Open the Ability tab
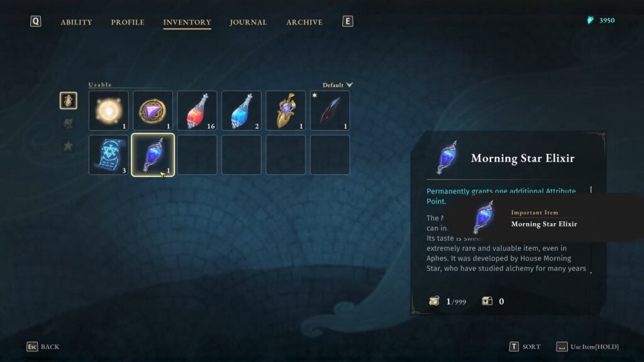 76,22
